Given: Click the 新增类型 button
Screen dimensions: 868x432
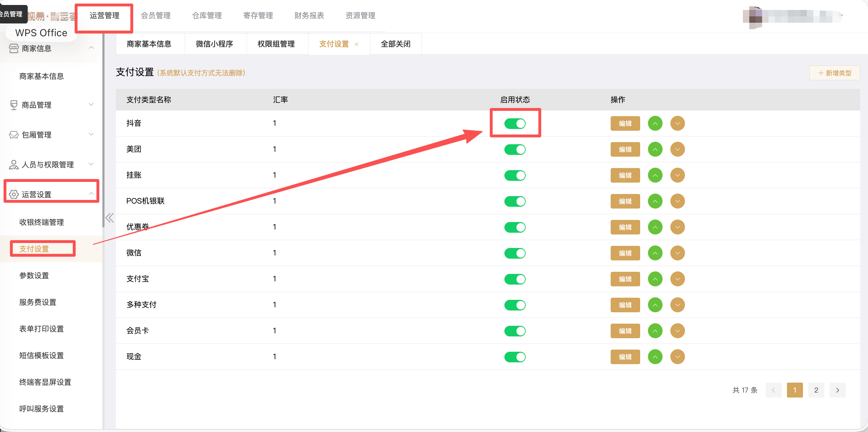Looking at the screenshot, I should pyautogui.click(x=835, y=72).
